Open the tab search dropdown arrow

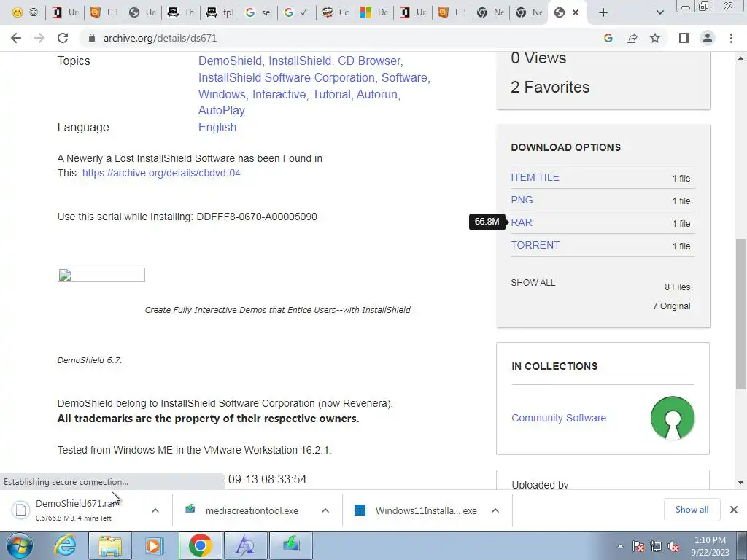click(x=659, y=12)
